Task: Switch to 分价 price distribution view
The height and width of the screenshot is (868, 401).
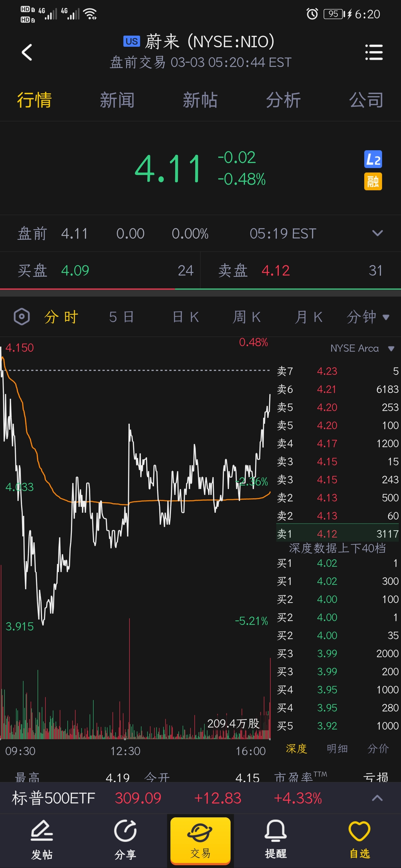Action: point(378,749)
